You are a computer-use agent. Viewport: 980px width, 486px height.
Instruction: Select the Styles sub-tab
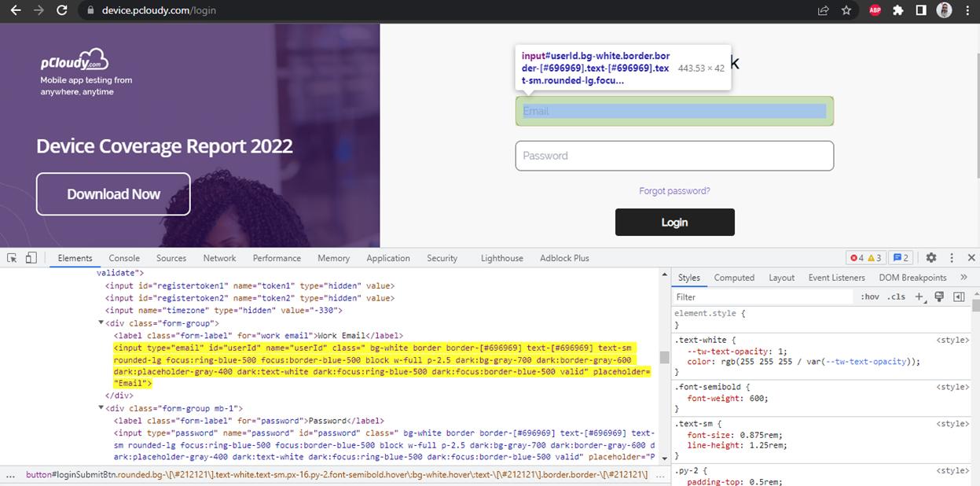click(x=689, y=278)
